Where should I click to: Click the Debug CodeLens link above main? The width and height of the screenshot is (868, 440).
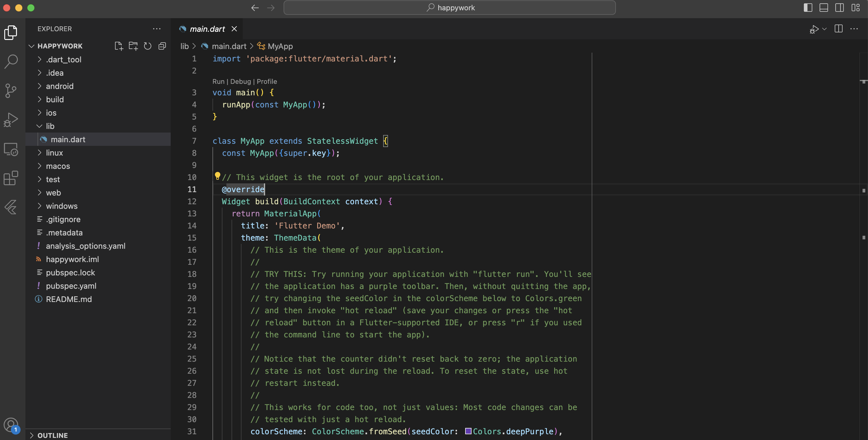coord(240,81)
